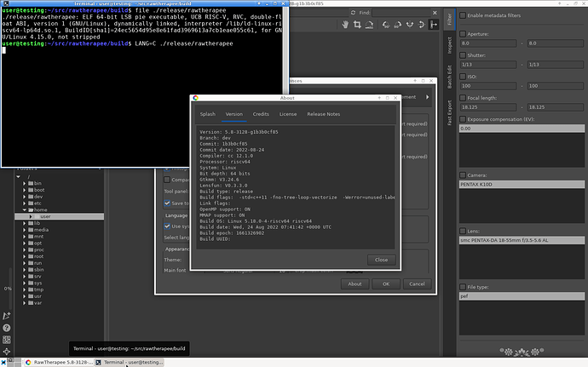Select pef in File type list
This screenshot has width=588, height=367.
[x=522, y=296]
